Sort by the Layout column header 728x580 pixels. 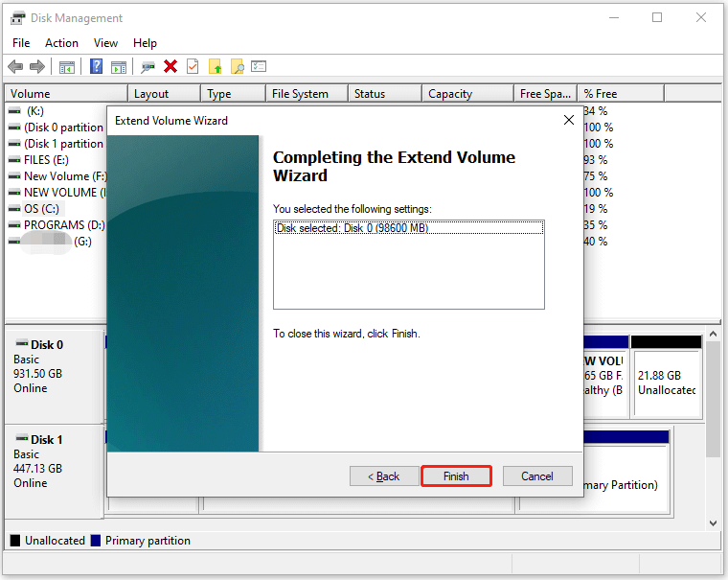tap(165, 93)
